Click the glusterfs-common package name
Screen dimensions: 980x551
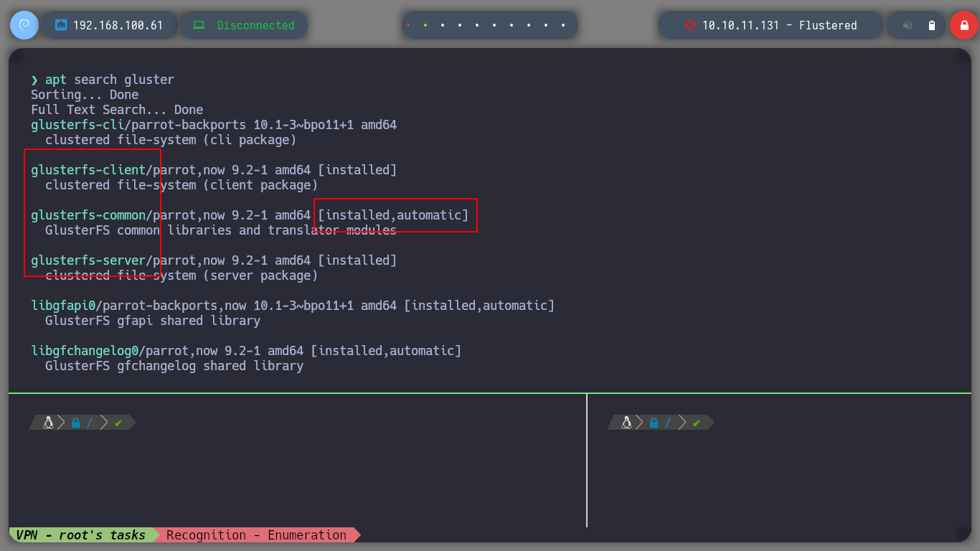coord(88,215)
